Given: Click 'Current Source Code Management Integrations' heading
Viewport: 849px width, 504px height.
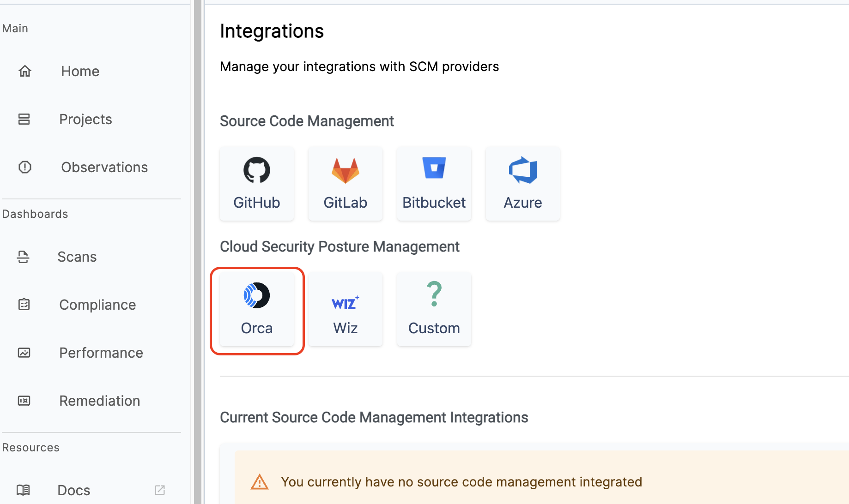Looking at the screenshot, I should pyautogui.click(x=374, y=417).
